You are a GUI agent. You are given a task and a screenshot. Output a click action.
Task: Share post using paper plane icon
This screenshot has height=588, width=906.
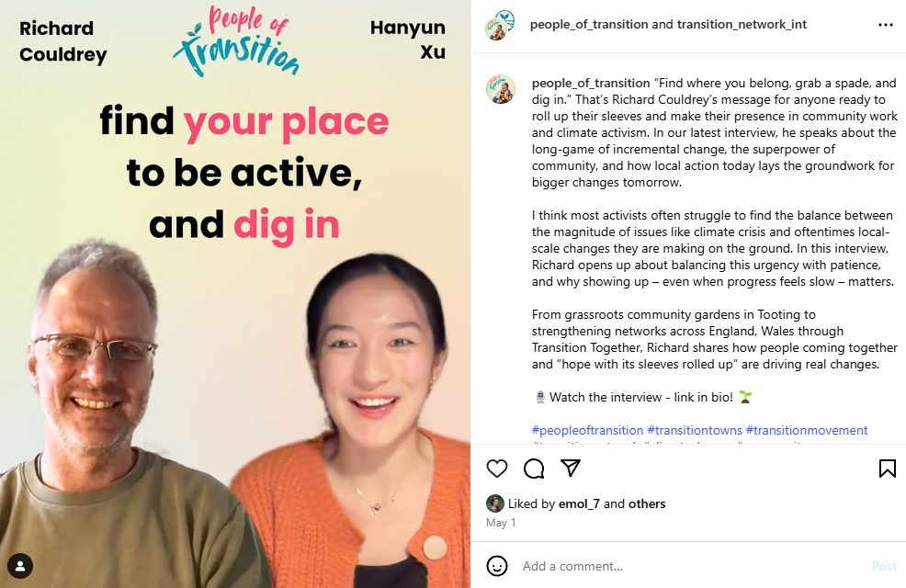(x=571, y=468)
